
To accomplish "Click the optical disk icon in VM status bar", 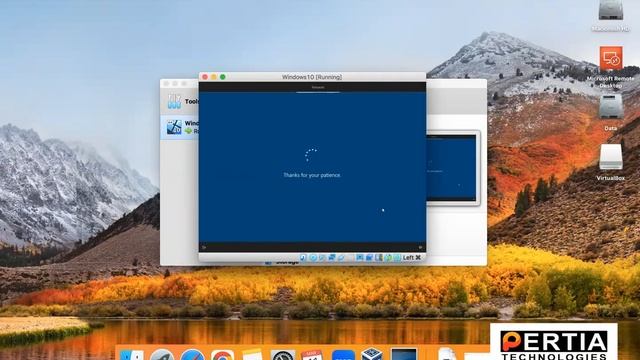I will pyautogui.click(x=313, y=258).
